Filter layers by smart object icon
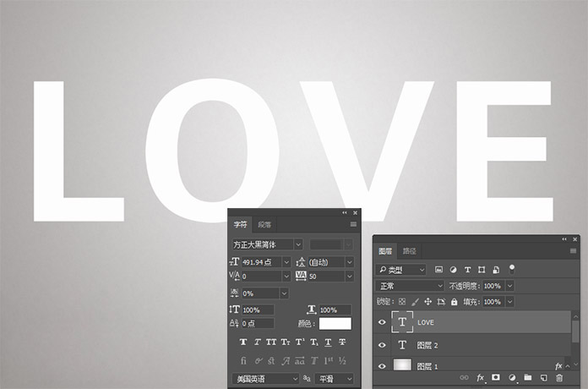588x389 pixels. point(496,270)
